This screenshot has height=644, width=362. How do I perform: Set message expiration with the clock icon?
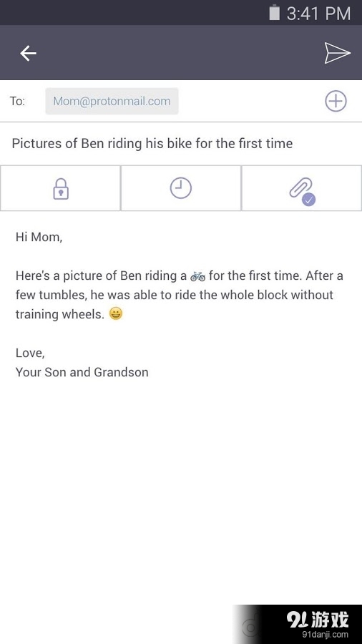[181, 188]
